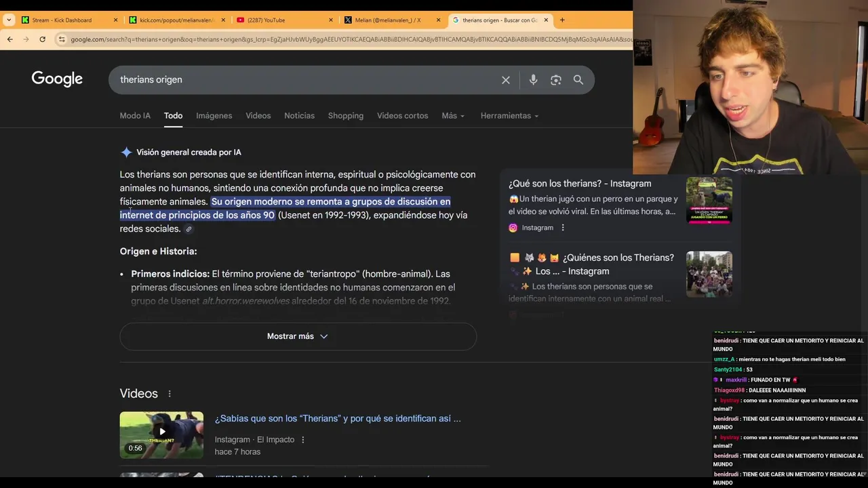
Task: Expand the Más dropdown
Action: (453, 116)
